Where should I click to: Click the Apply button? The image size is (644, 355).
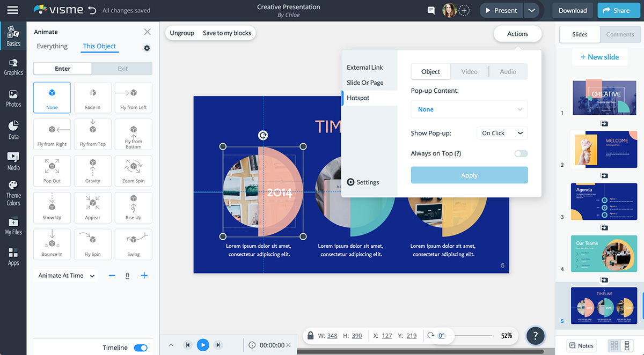point(469,175)
